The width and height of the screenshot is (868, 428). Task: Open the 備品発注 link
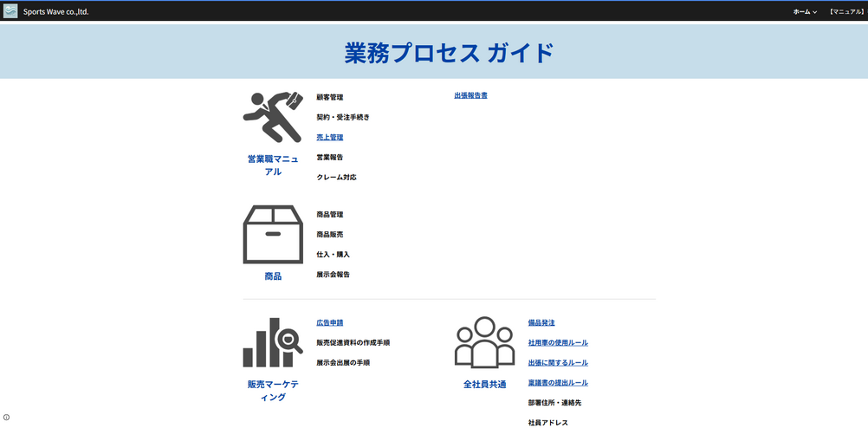point(541,322)
